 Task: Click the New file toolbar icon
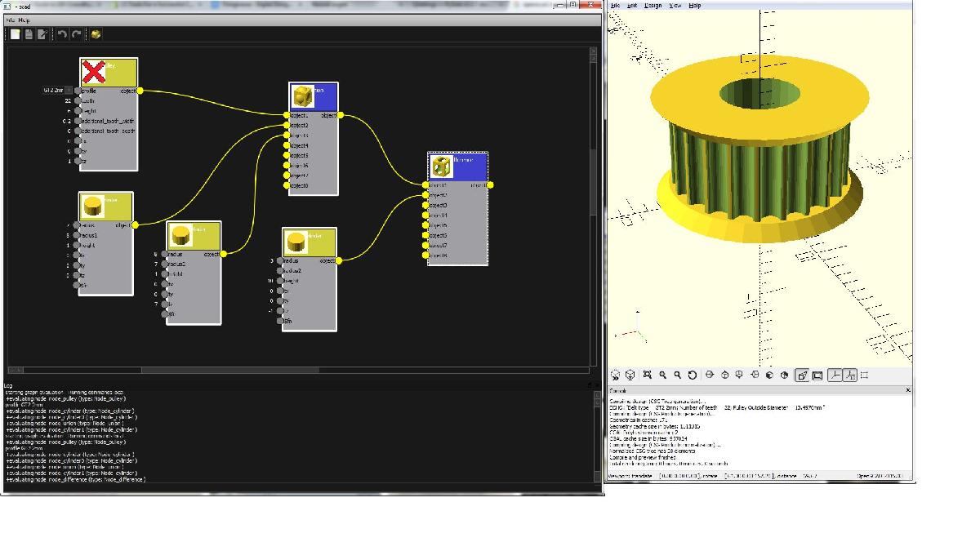click(16, 34)
